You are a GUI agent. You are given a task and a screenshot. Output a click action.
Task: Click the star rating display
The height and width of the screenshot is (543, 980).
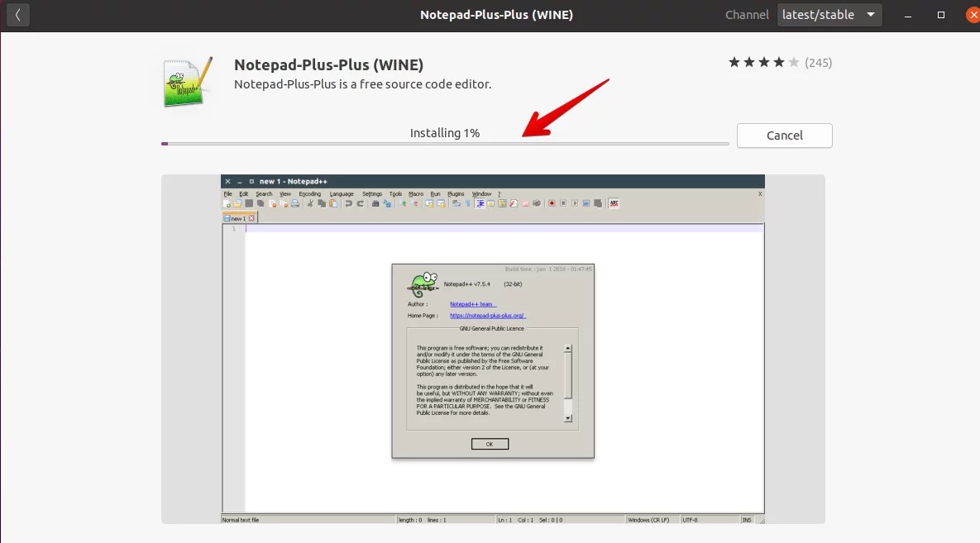click(x=763, y=63)
